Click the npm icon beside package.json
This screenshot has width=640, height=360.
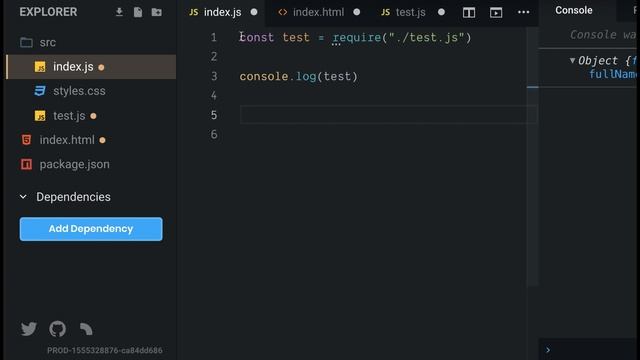pos(27,164)
